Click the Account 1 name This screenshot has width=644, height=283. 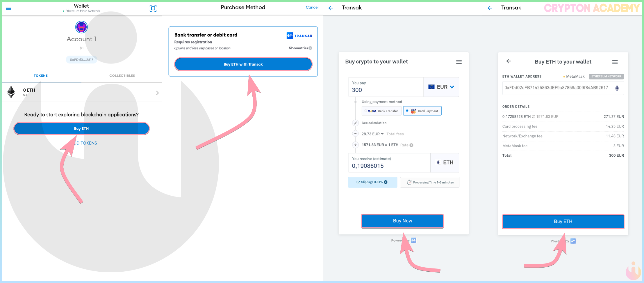coord(81,39)
